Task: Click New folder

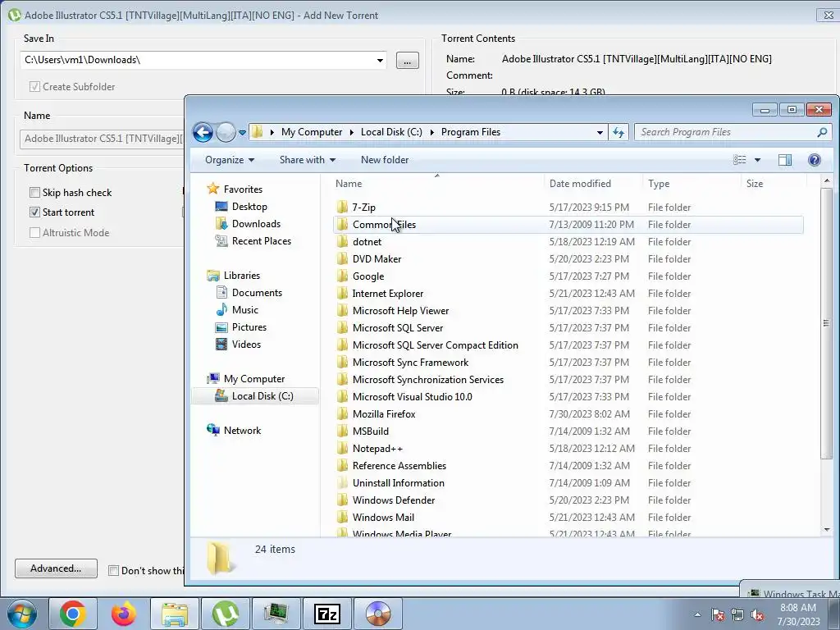Action: (385, 160)
